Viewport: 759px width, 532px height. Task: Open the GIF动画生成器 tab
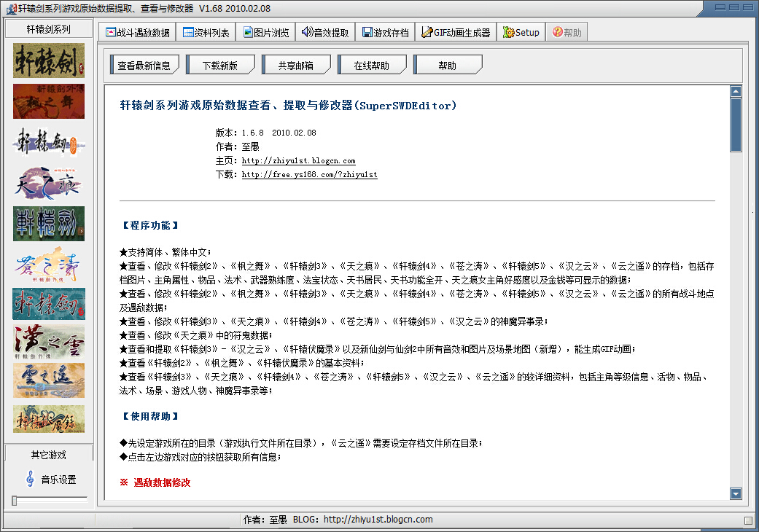pyautogui.click(x=456, y=32)
